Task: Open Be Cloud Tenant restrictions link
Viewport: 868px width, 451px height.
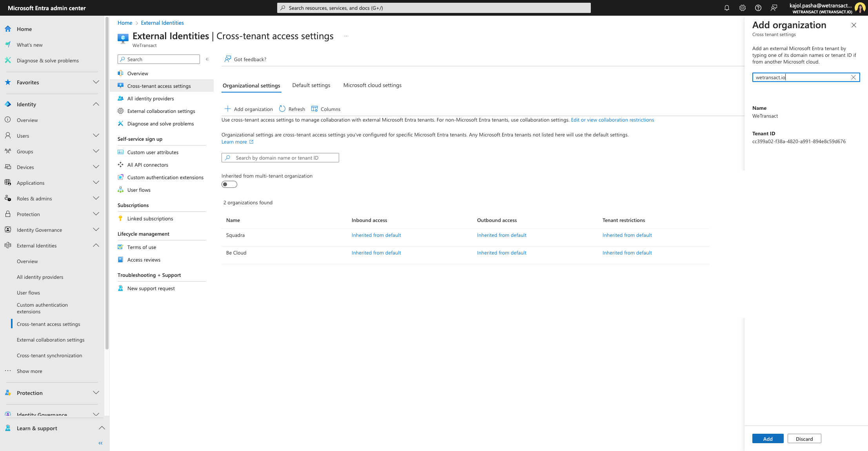Action: pyautogui.click(x=627, y=253)
